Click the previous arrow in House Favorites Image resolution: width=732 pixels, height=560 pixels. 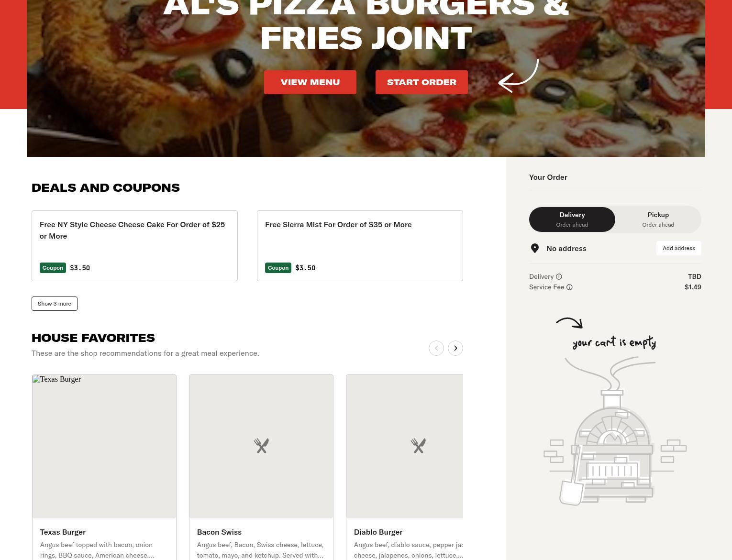(x=436, y=348)
